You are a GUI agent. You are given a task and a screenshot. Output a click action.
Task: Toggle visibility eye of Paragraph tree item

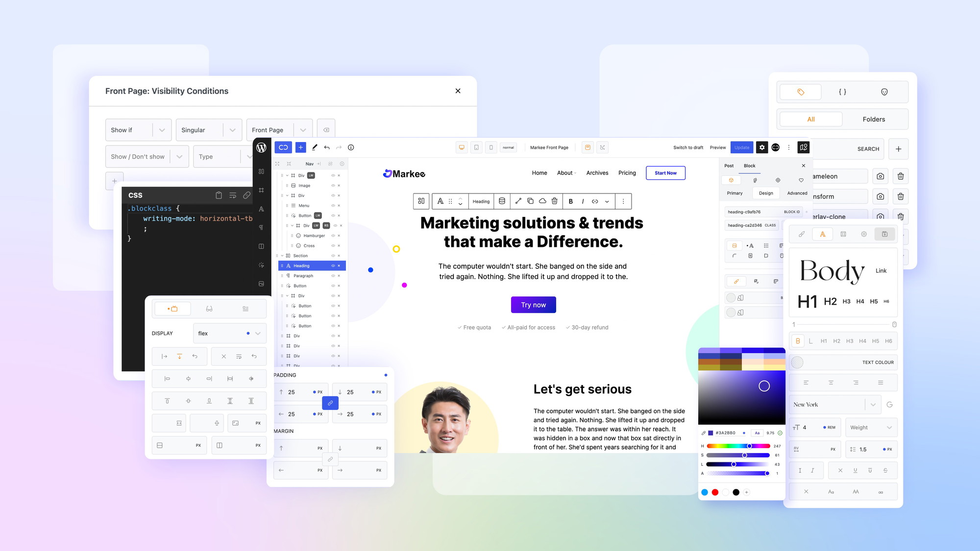pos(333,276)
